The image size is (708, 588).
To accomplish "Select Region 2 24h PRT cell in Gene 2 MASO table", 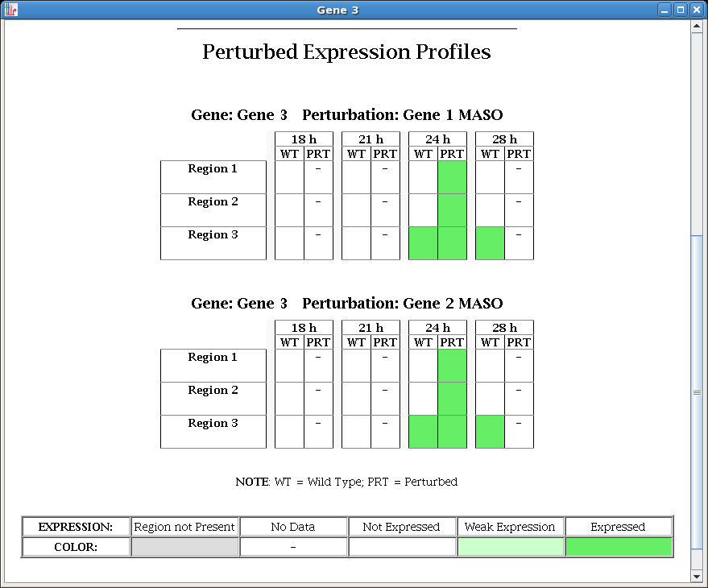I will [x=452, y=399].
